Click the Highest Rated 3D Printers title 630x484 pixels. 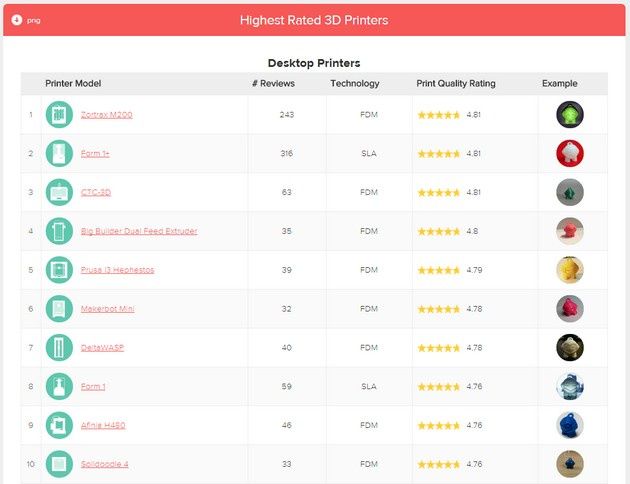[314, 20]
